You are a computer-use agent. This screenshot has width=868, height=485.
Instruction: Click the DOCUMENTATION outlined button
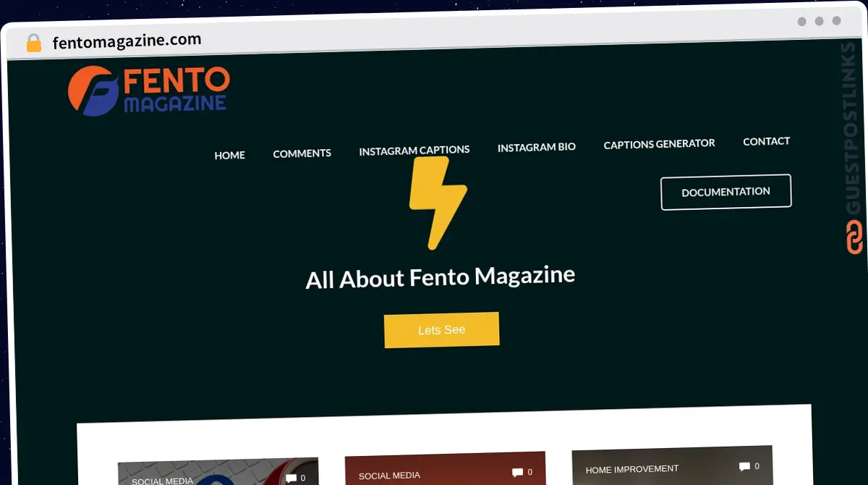point(726,192)
